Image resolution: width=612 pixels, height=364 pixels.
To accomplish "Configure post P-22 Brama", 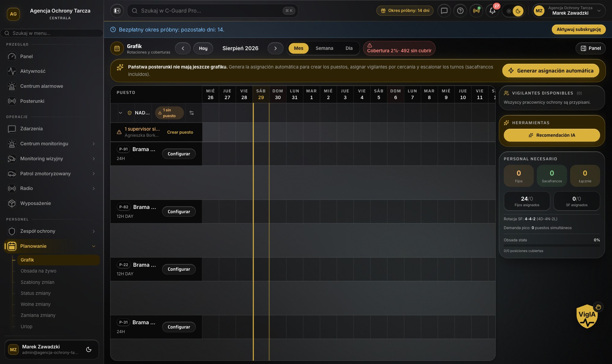I will 179,269.
